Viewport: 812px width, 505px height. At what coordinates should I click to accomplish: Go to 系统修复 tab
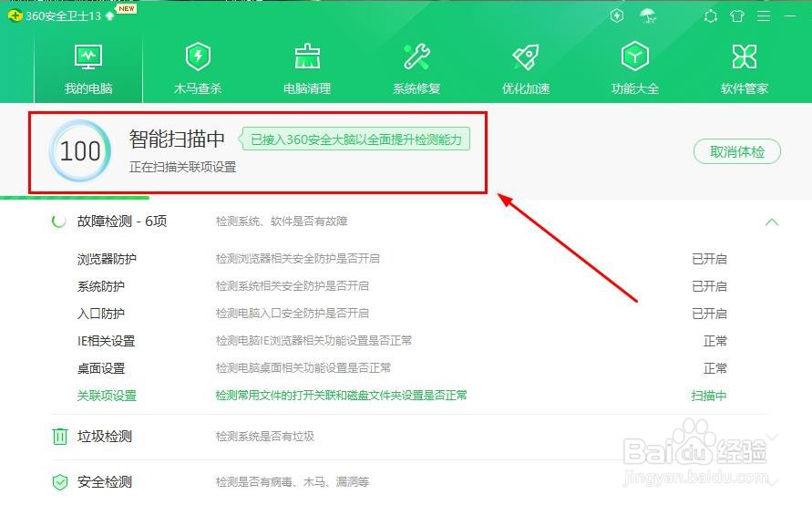point(416,69)
